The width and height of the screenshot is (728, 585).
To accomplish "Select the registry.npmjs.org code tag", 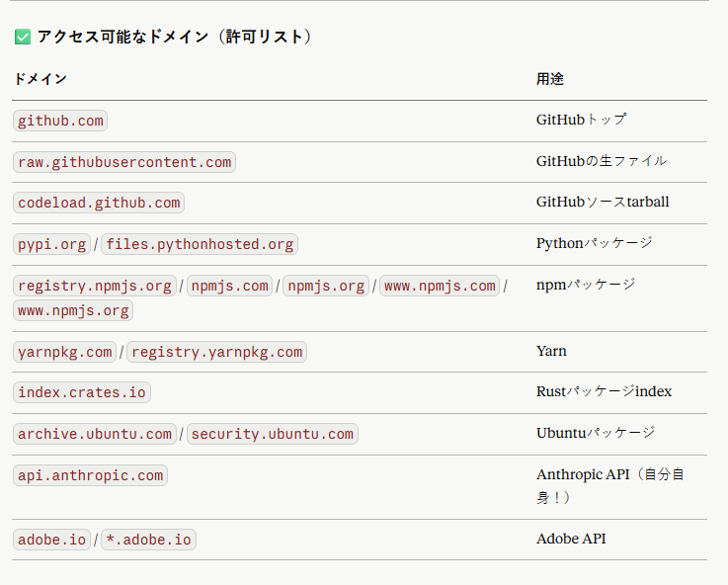I will [95, 286].
